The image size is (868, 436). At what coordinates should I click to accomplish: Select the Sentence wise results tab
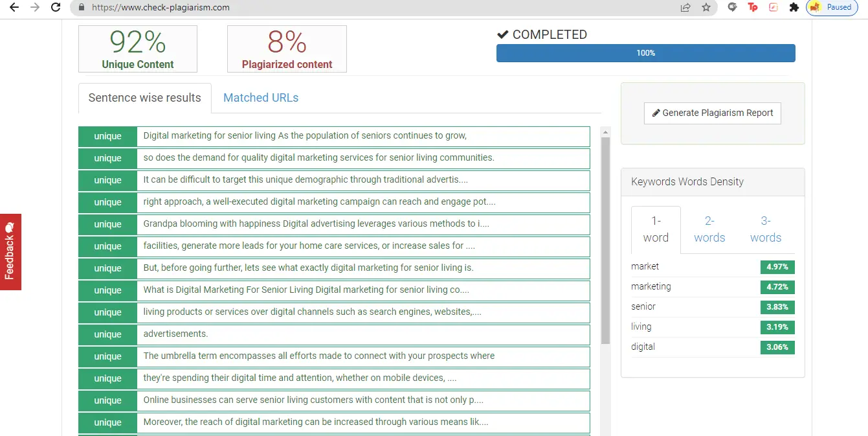(144, 97)
